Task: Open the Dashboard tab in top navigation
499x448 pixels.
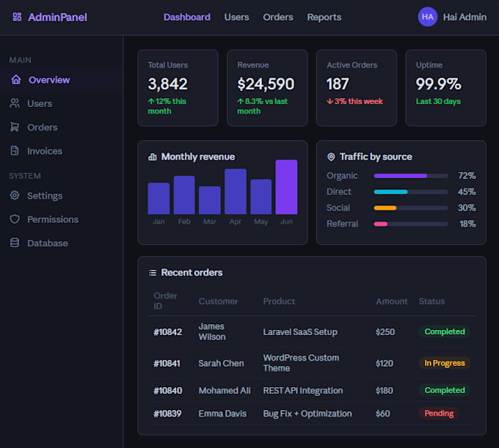Action: pos(187,17)
